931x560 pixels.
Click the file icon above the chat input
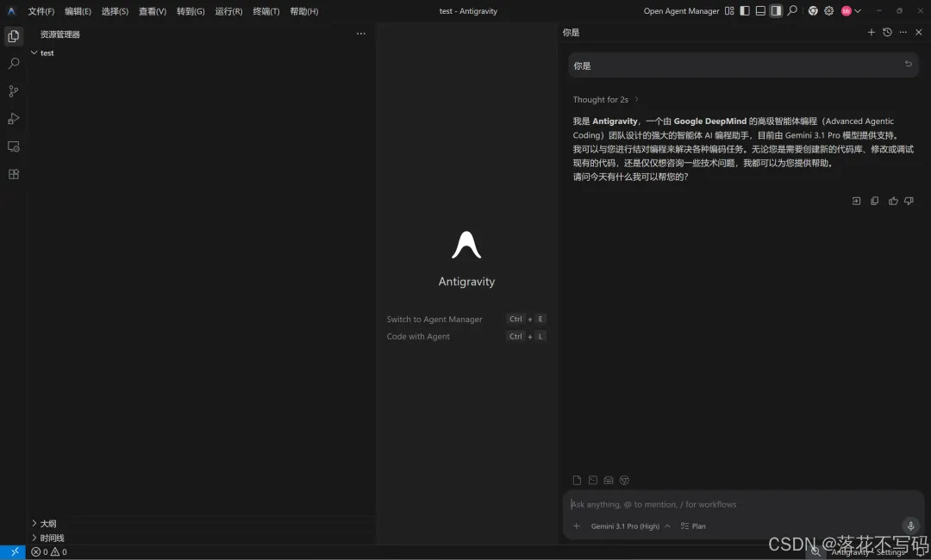point(577,480)
